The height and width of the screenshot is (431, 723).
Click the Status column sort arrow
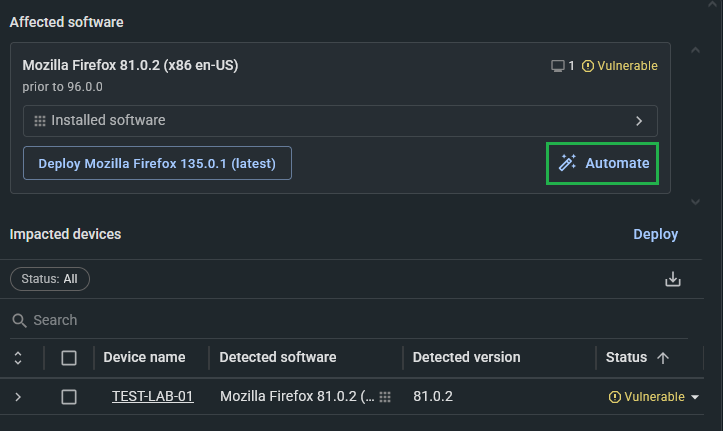point(663,358)
